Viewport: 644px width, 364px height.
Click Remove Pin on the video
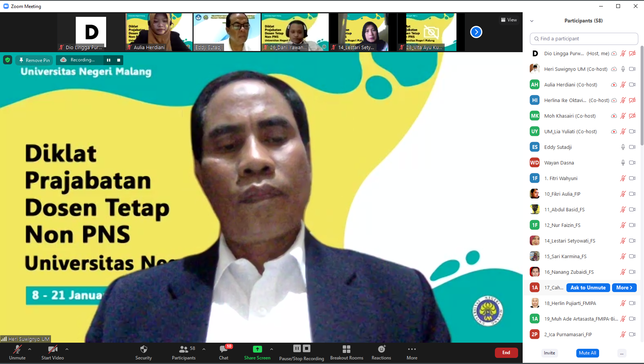point(34,60)
